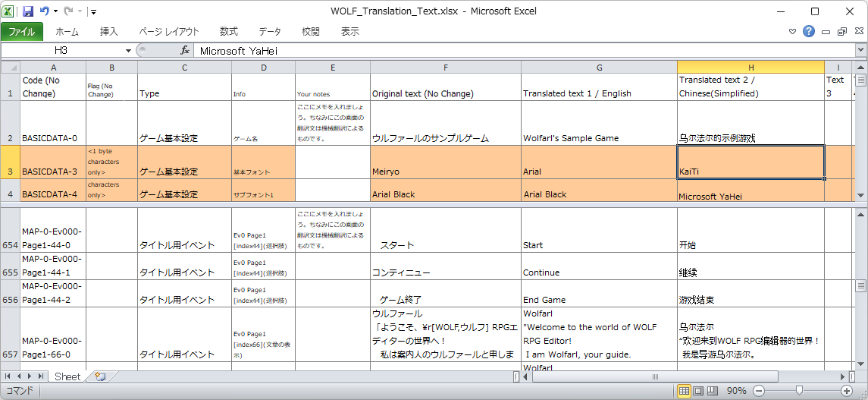Screen dimensions: 868x400
Task: Open the ページ レイアウト ribbon tab
Action: point(169,32)
